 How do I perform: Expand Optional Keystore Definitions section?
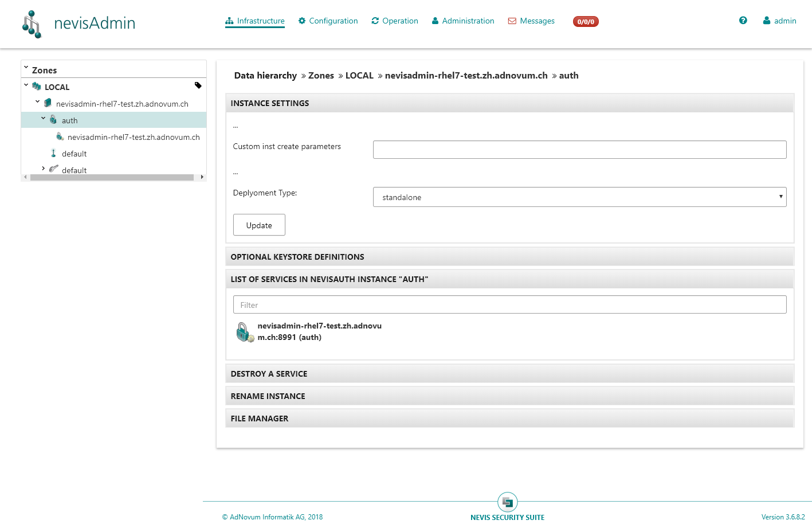click(x=510, y=257)
